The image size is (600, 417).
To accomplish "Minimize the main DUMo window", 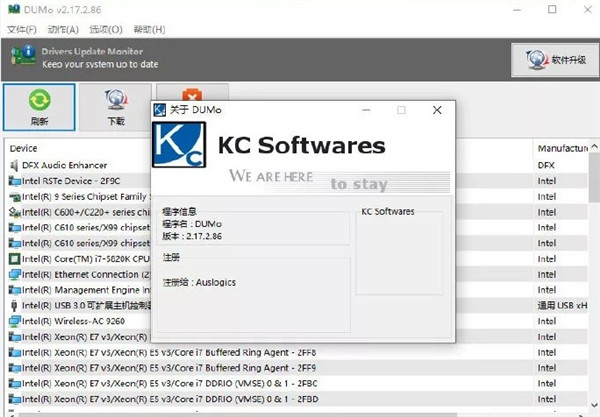I will 517,9.
